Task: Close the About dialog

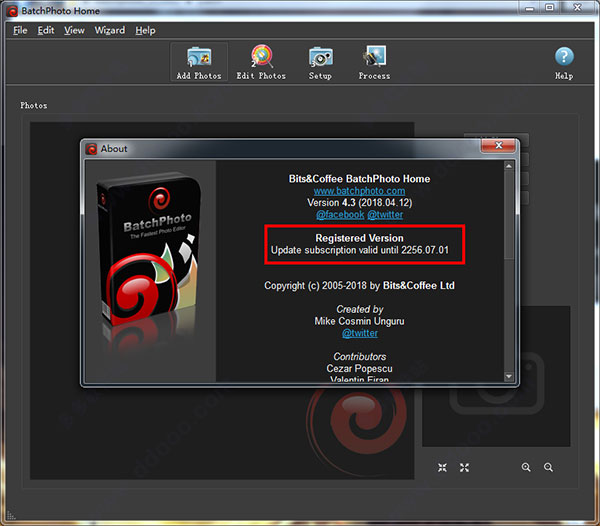Action: coord(498,145)
